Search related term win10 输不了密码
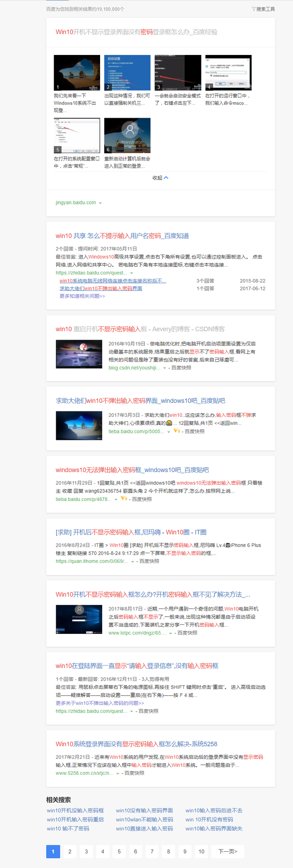293x868 pixels. tap(68, 828)
